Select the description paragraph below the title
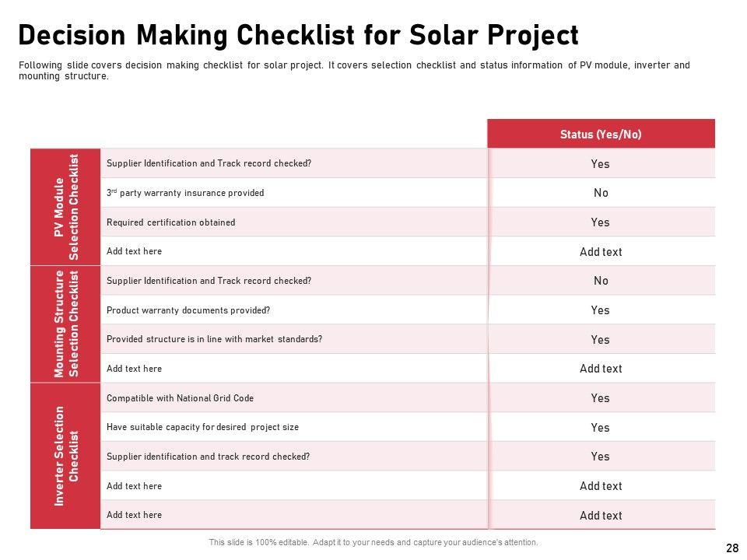This screenshot has height=560, width=747. 354,71
